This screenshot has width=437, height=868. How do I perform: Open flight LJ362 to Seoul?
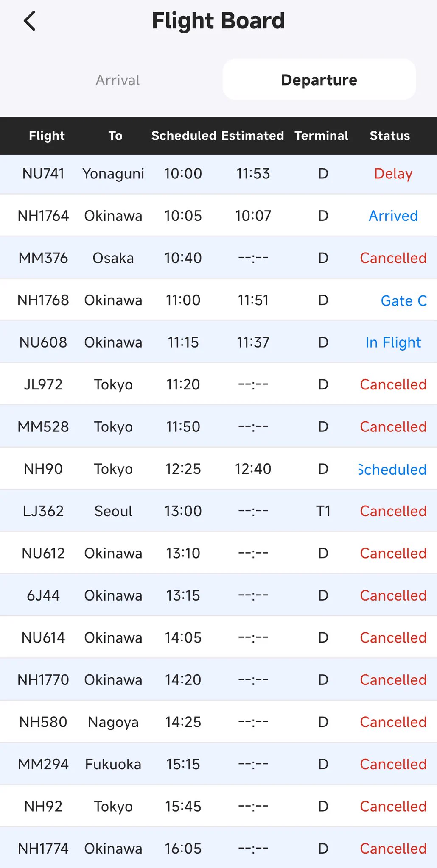click(218, 511)
